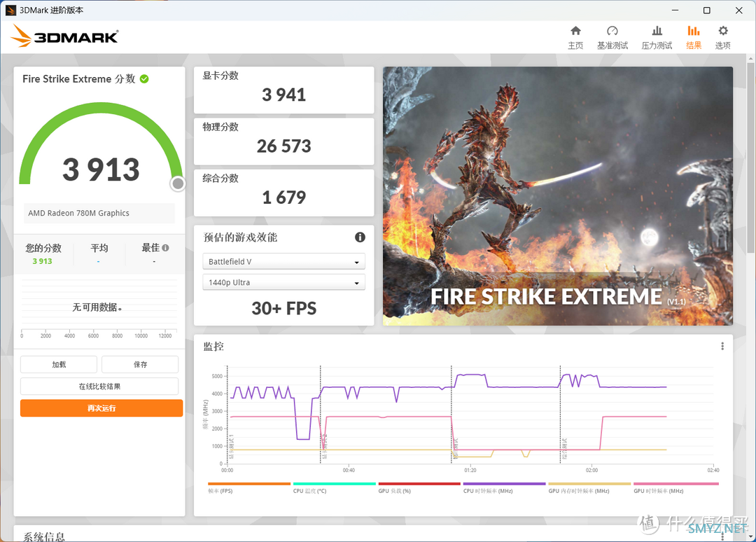The height and width of the screenshot is (542, 756).
Task: Click the AMD Radeon 780M Graphics label
Action: 78,213
